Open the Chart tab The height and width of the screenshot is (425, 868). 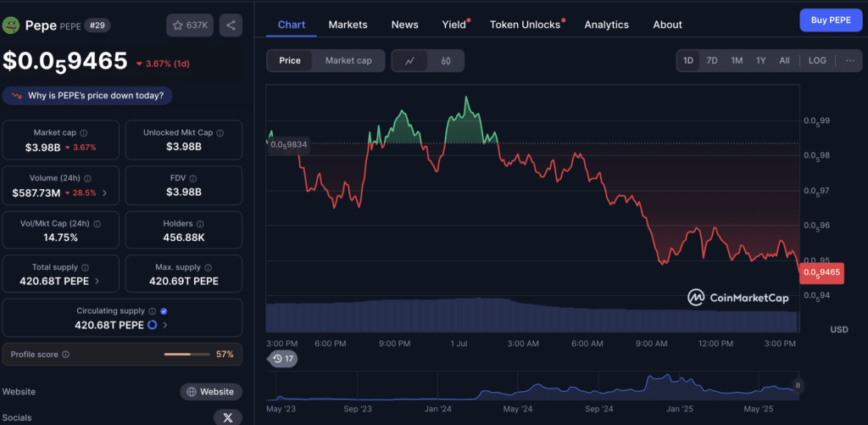point(292,25)
